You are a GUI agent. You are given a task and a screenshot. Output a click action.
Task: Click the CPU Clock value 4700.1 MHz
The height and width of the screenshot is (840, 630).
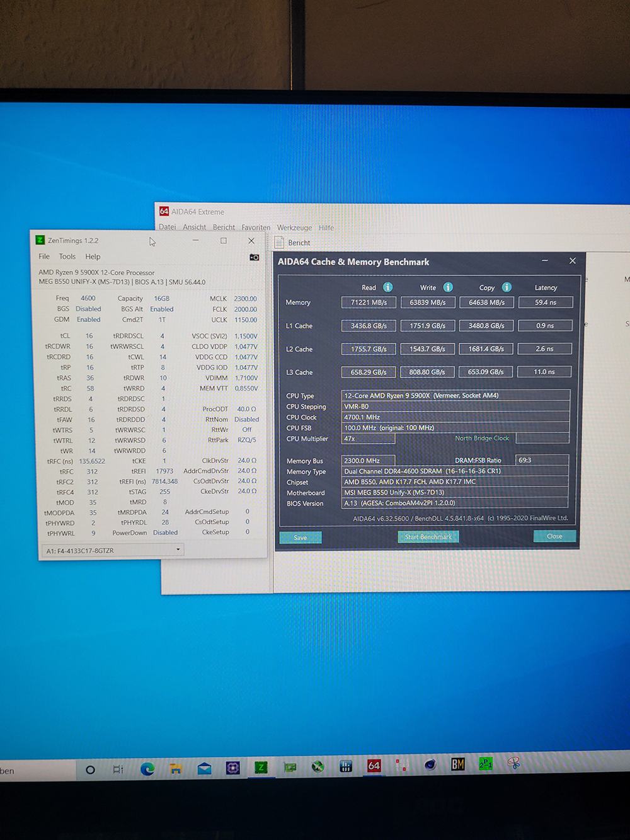click(x=455, y=417)
